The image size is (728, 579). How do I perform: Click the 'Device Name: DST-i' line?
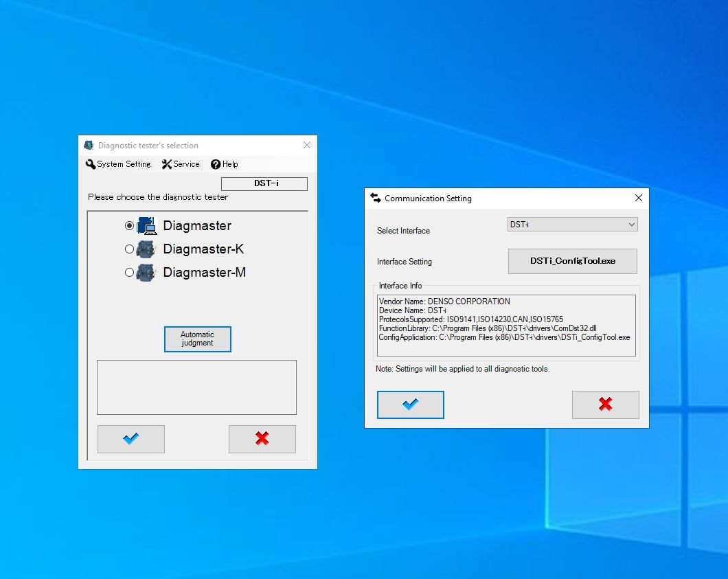(x=412, y=310)
